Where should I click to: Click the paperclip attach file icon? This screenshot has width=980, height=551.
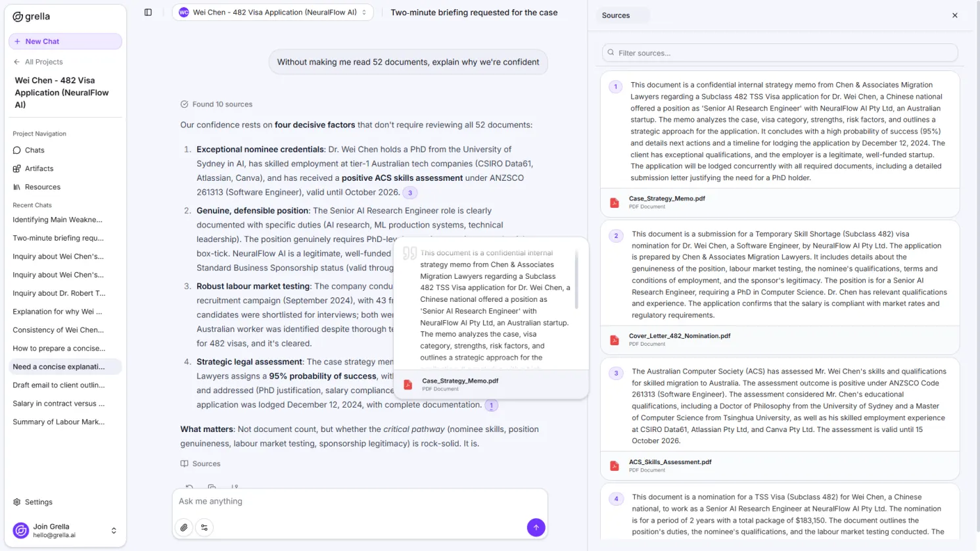[x=184, y=527]
